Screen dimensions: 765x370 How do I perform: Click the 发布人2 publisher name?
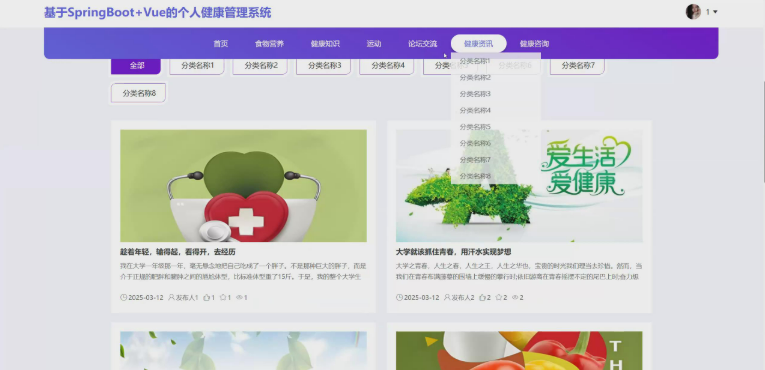point(463,297)
